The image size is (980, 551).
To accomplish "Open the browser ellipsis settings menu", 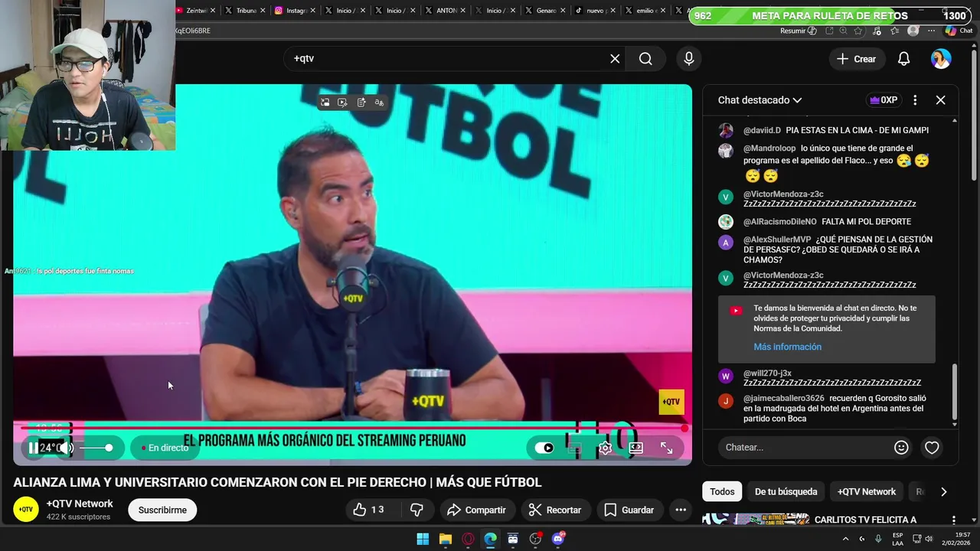I will click(x=931, y=31).
